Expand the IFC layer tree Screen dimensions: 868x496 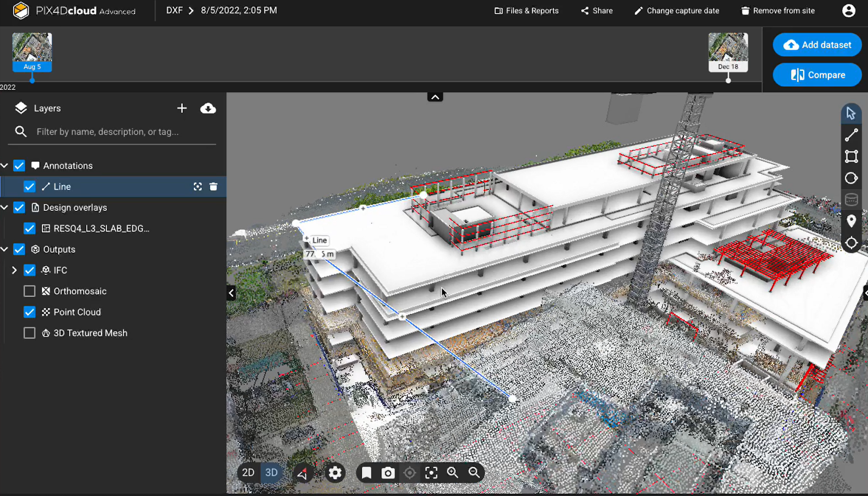point(14,270)
